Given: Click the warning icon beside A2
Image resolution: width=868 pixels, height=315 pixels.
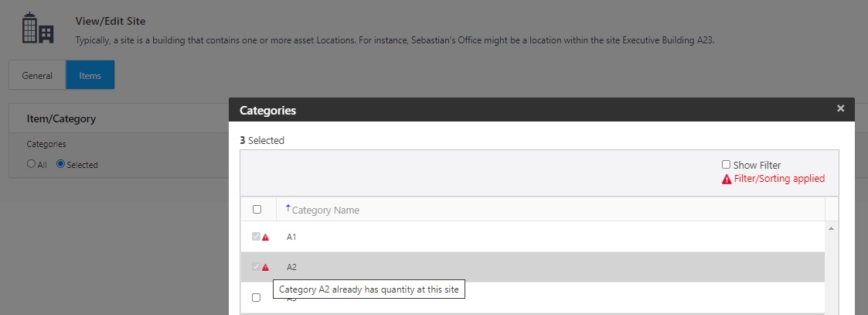Looking at the screenshot, I should coord(266,267).
